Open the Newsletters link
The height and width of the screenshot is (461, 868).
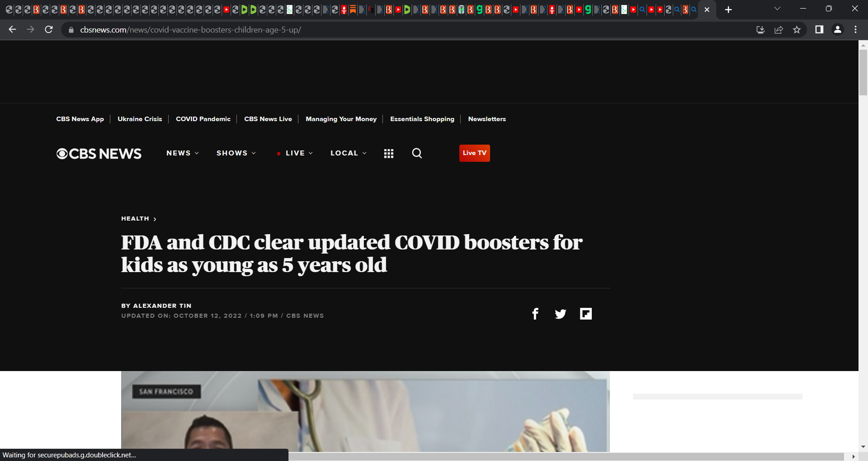click(x=487, y=119)
